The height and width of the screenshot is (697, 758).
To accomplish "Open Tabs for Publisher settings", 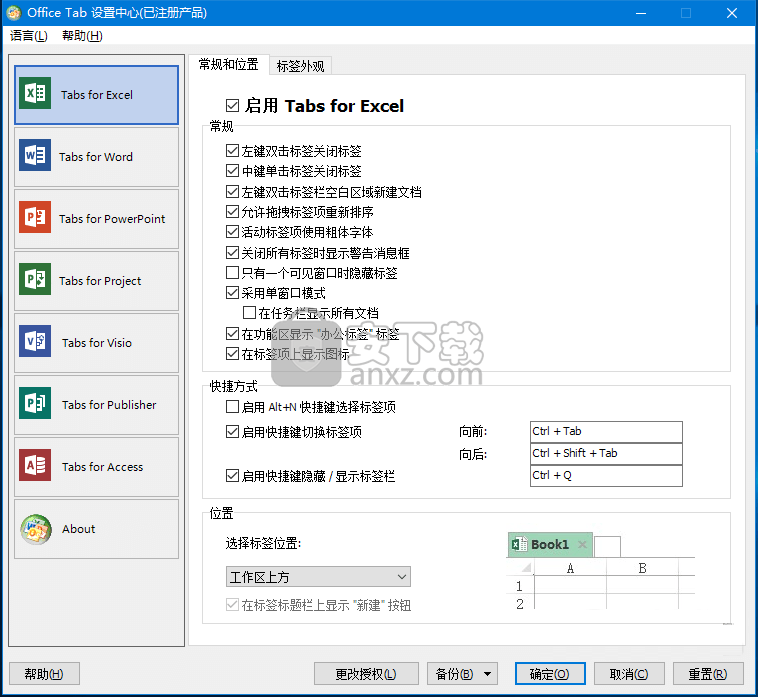I will pos(96,405).
